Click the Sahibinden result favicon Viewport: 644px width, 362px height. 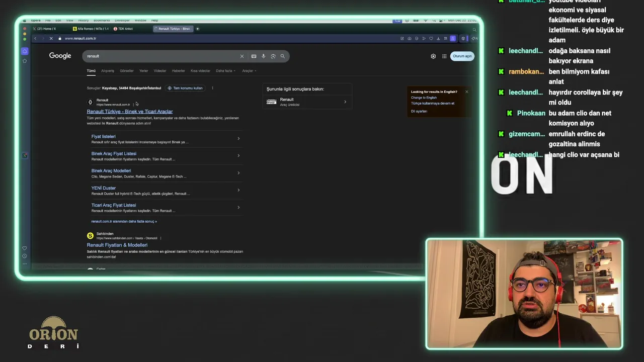(x=90, y=236)
